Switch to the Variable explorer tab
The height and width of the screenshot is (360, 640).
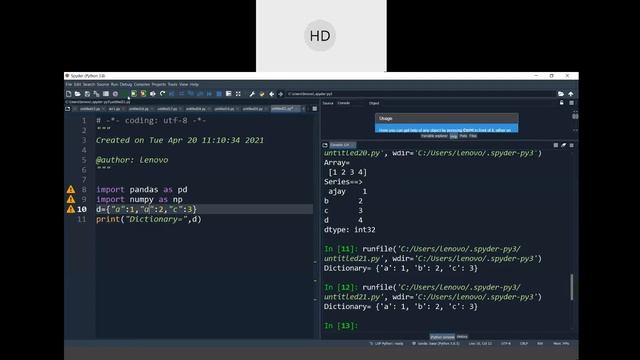point(434,136)
